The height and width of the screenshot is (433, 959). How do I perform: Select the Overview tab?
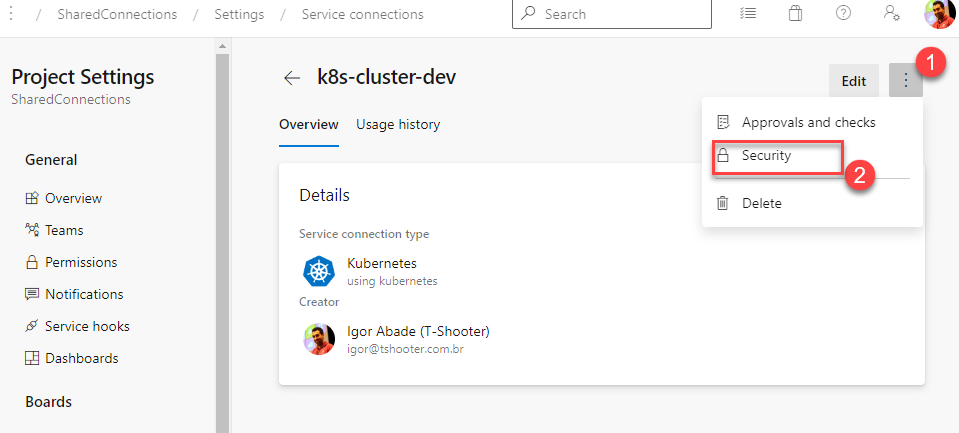point(309,125)
